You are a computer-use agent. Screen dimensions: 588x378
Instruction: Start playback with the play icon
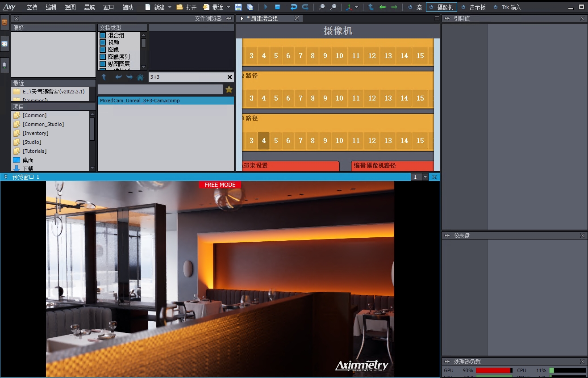tap(266, 7)
